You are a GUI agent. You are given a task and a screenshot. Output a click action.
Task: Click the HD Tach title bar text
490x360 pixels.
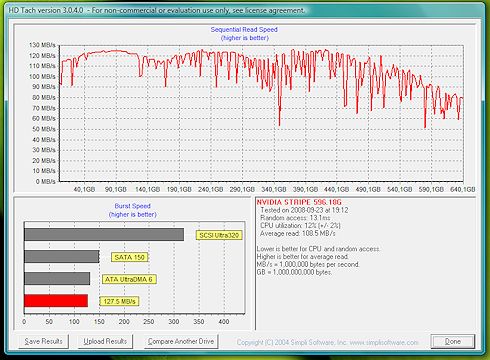pos(157,10)
